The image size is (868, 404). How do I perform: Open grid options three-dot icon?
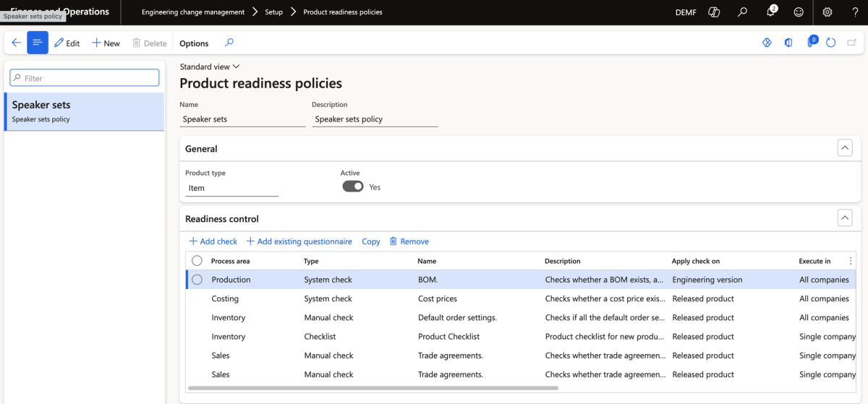851,261
